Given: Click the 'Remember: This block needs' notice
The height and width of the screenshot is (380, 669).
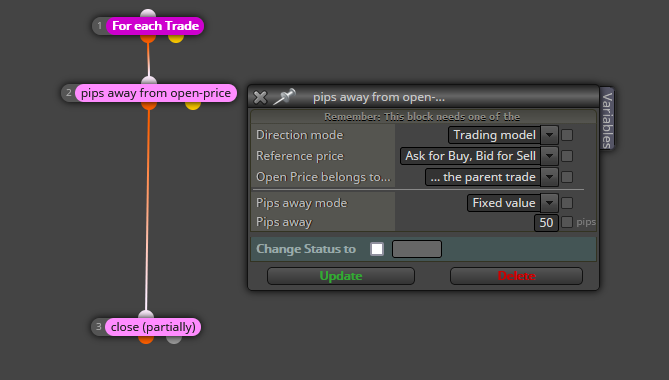Looking at the screenshot, I should coord(422,117).
